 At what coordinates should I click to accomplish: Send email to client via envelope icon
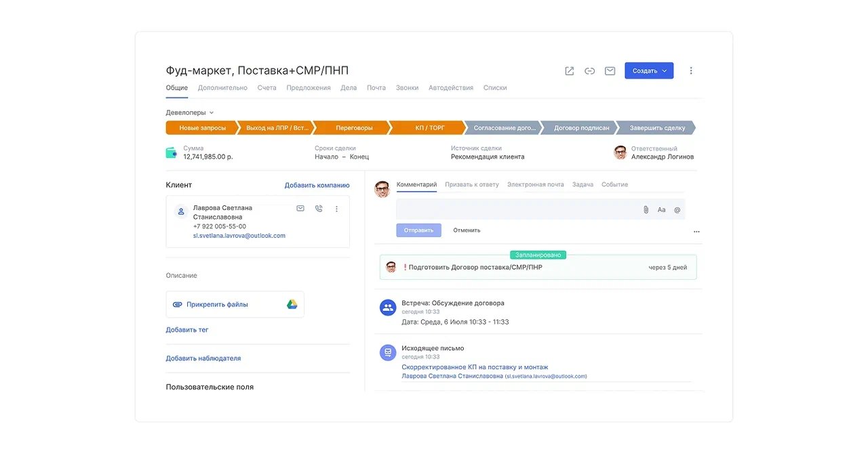[x=300, y=209]
